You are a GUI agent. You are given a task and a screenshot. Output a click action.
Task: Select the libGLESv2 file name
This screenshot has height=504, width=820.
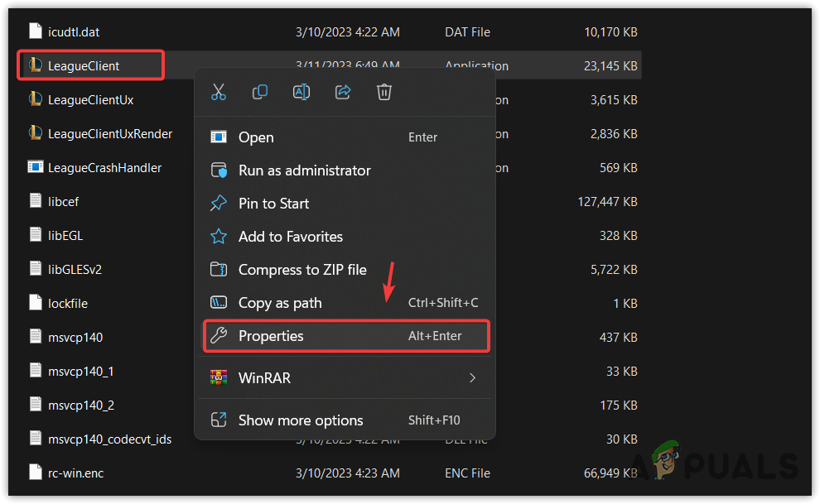point(75,270)
